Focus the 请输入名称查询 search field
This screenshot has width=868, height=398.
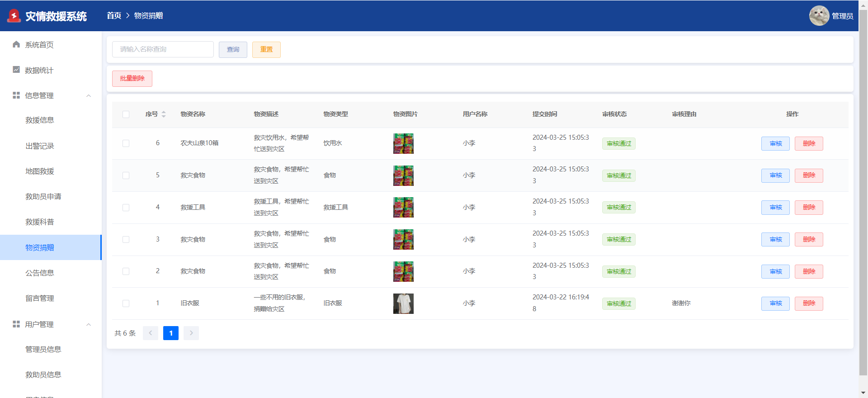click(163, 49)
